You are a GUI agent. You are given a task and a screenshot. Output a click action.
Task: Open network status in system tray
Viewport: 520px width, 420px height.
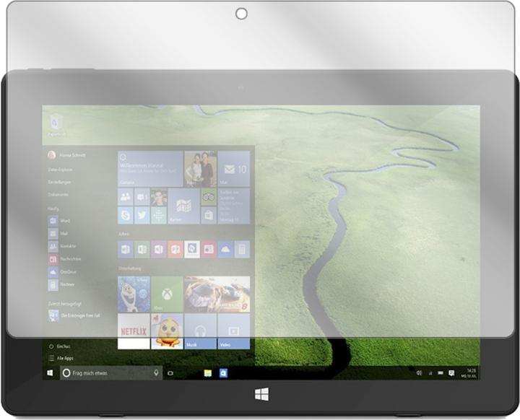coord(430,373)
